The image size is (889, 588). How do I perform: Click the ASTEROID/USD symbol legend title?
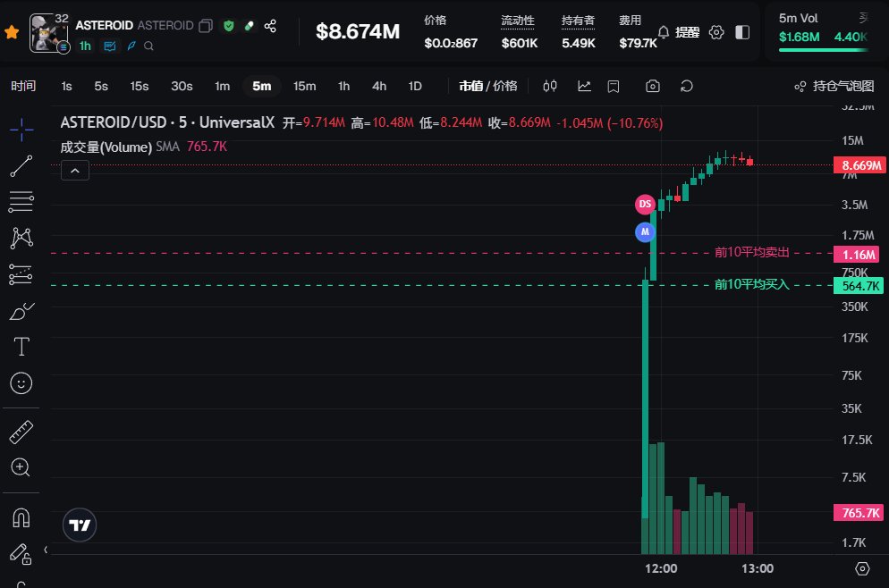[167, 122]
